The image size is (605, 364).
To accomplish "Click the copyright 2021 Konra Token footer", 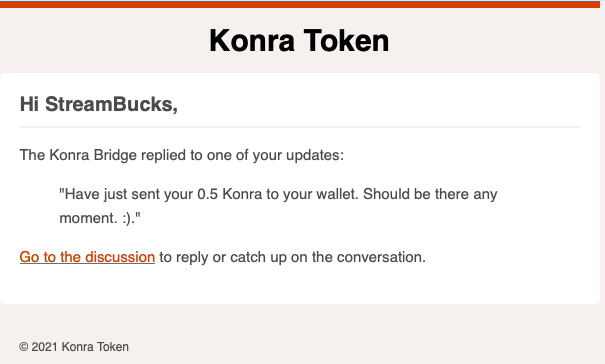I will tap(74, 347).
